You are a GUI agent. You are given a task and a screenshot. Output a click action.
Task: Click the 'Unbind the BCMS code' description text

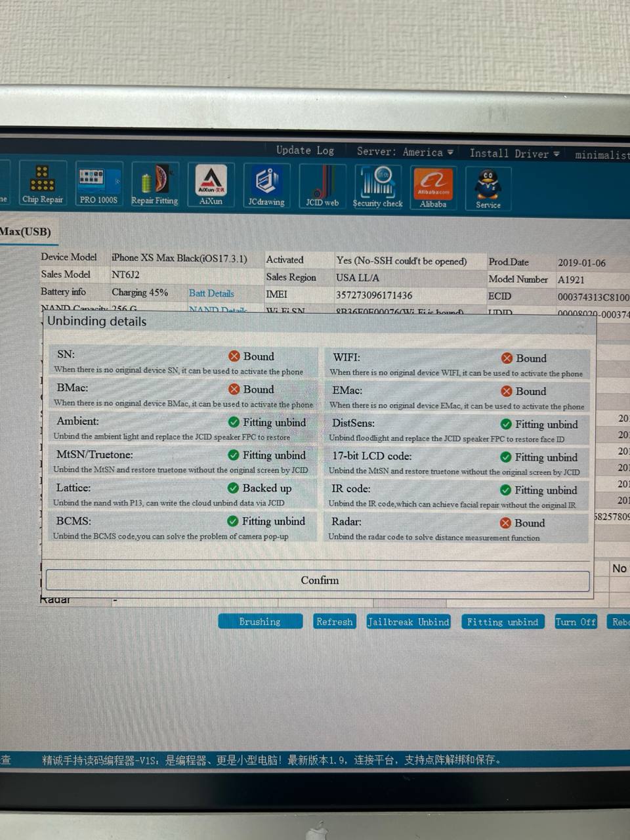tap(171, 536)
